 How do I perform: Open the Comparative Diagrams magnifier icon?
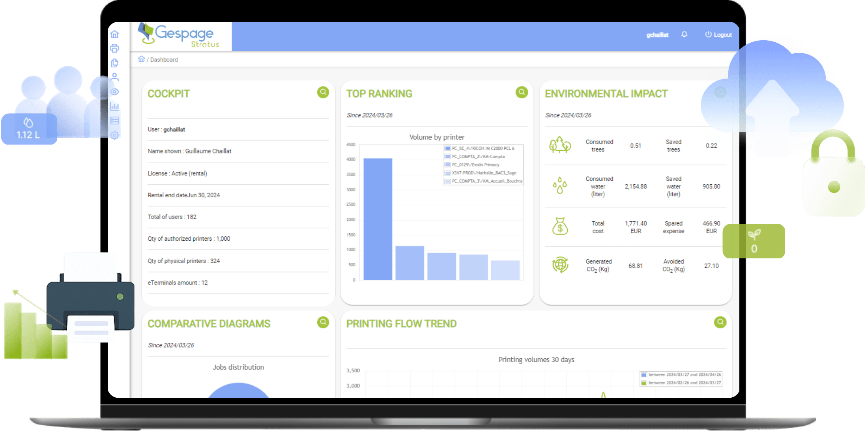tap(323, 322)
